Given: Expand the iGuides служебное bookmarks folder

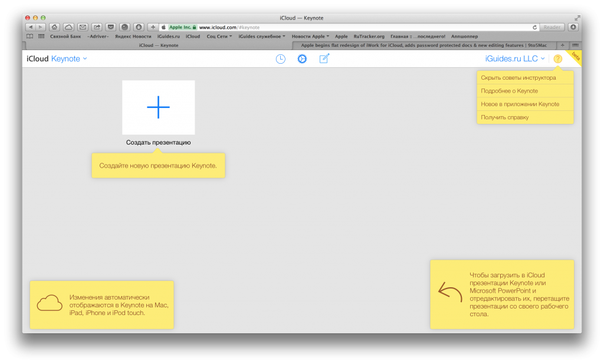Looking at the screenshot, I should click(x=262, y=36).
